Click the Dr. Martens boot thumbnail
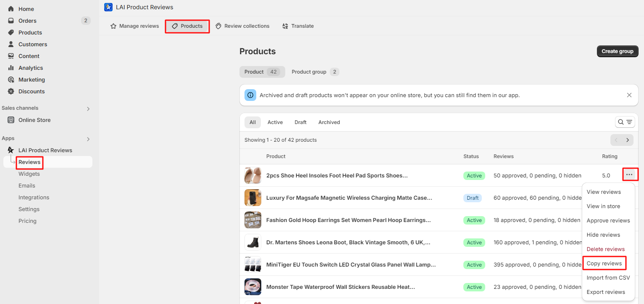The image size is (644, 304). click(x=253, y=242)
